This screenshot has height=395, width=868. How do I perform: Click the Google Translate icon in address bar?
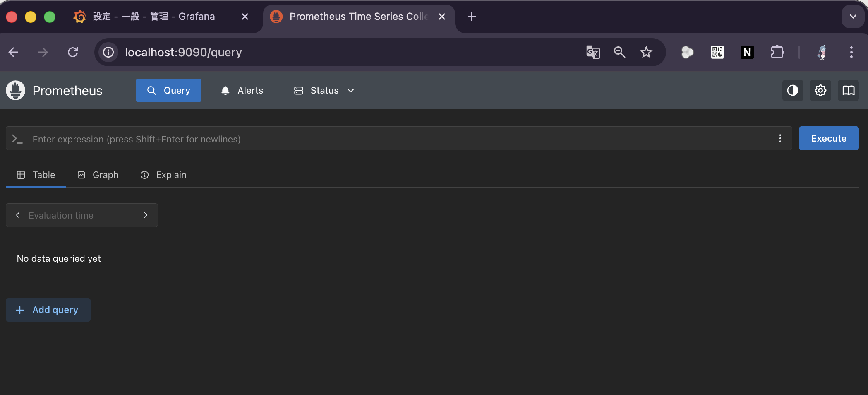593,52
